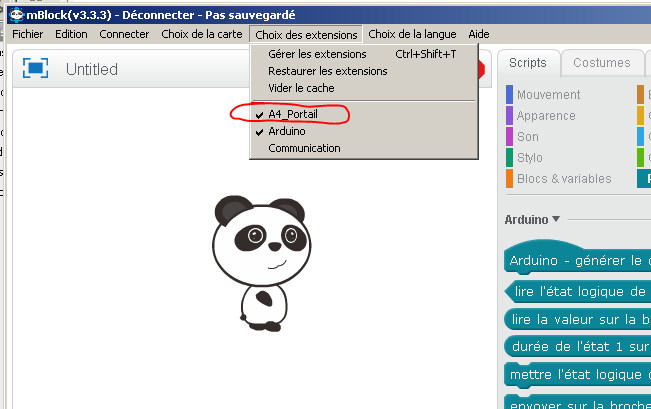Open the Son block category
Image resolution: width=651 pixels, height=409 pixels.
pos(527,137)
